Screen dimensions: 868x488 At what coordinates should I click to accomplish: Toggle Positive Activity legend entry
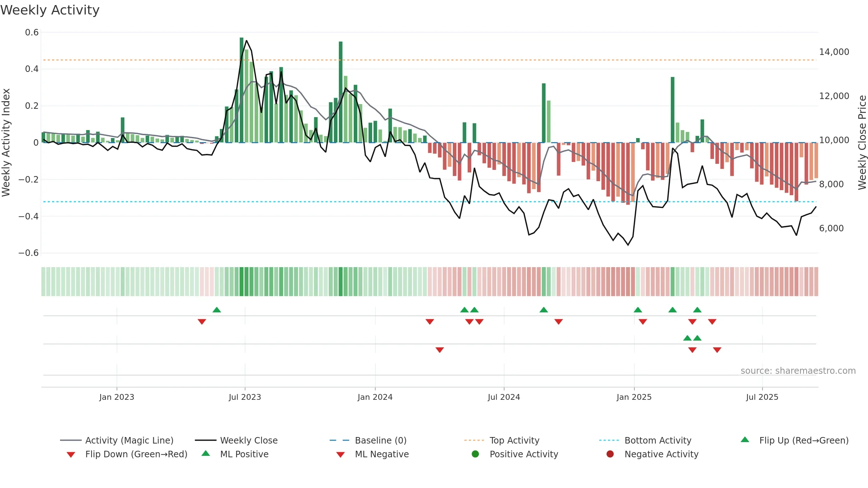click(515, 454)
